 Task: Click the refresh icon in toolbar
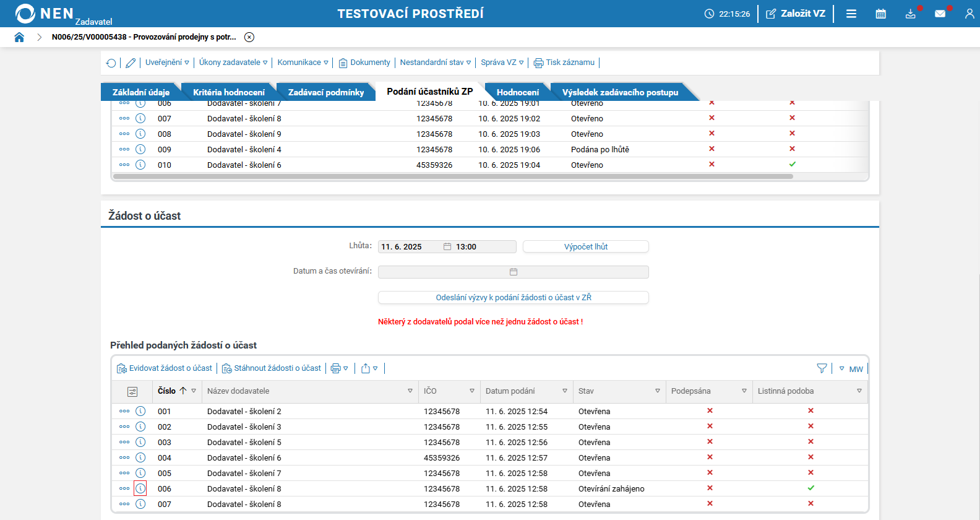pos(111,63)
